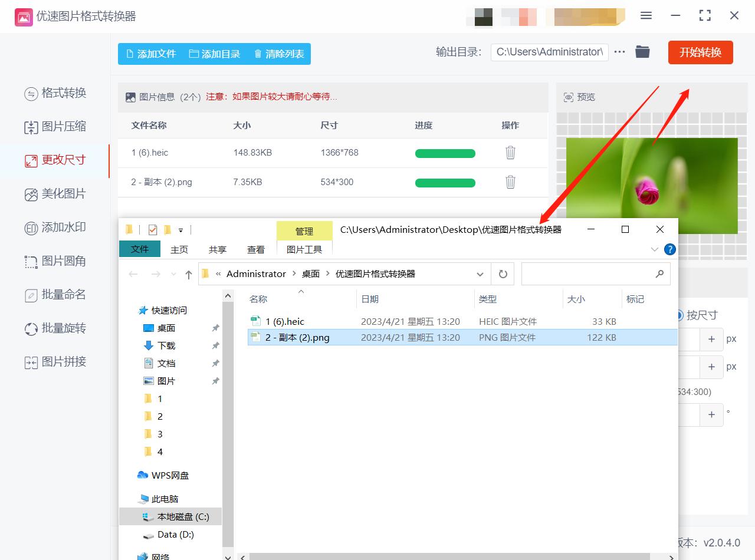Toggle the pin next to 桌面 in quick access

pyautogui.click(x=216, y=328)
